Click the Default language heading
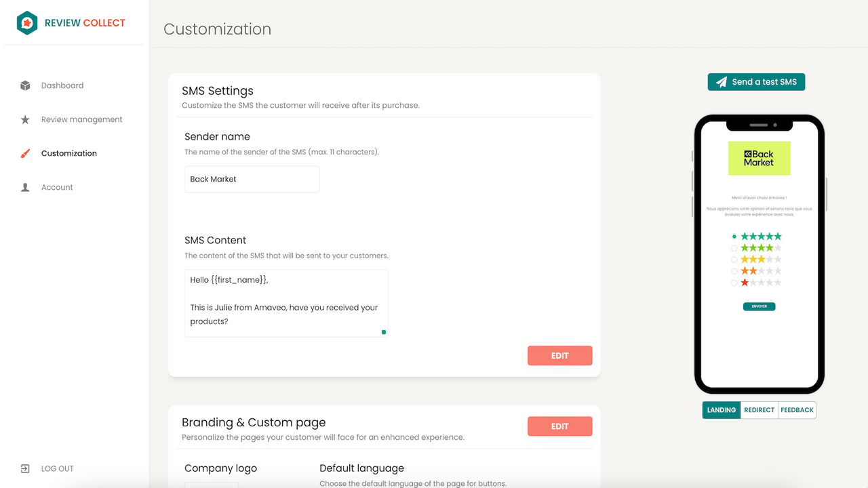 point(361,468)
